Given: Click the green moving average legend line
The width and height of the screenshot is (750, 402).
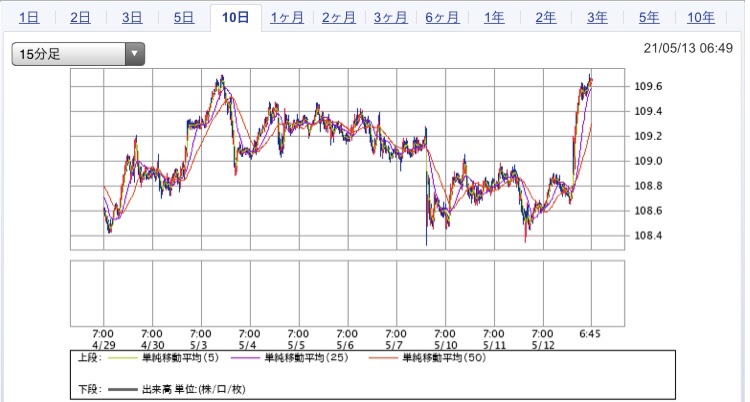Looking at the screenshot, I should click(x=123, y=358).
